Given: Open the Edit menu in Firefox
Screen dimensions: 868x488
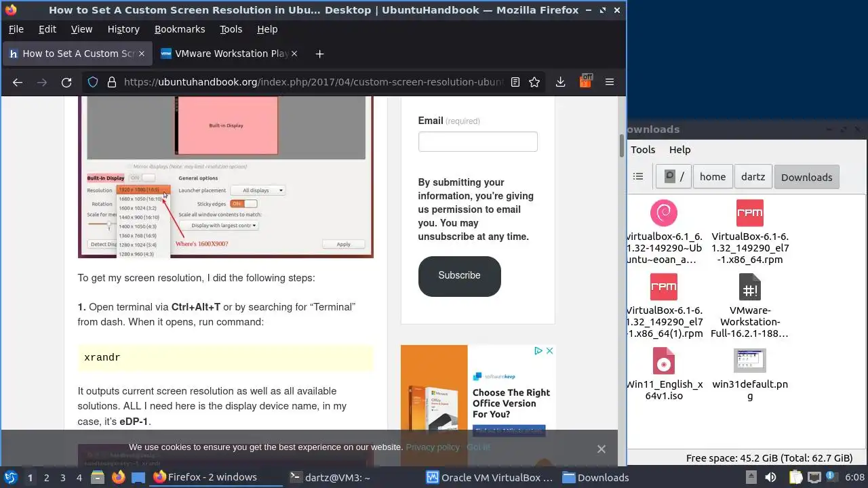Looking at the screenshot, I should [x=47, y=29].
